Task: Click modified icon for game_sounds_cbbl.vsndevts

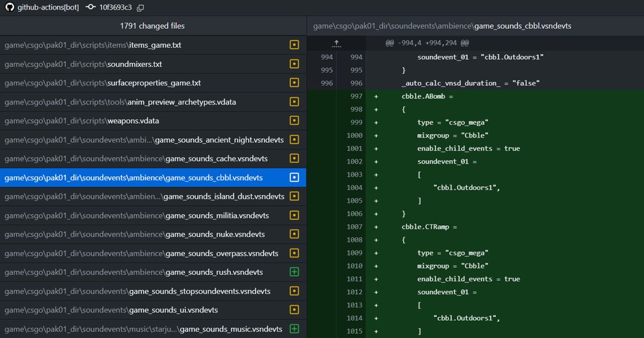Action: [294, 178]
